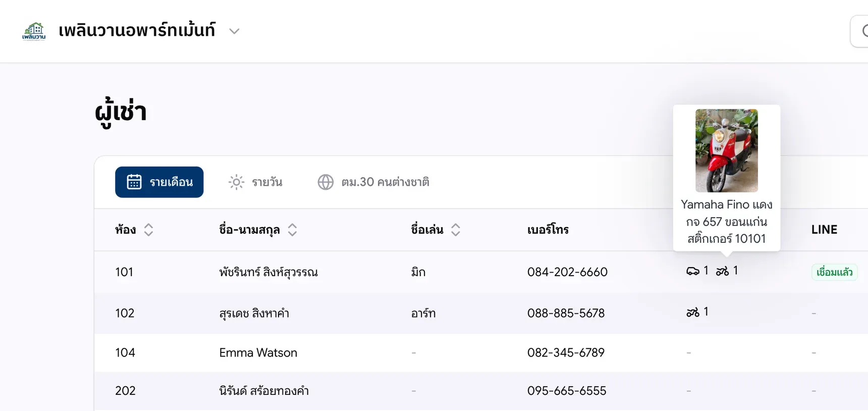
Task: Sort by ชื่อเล่น column arrows
Action: pyautogui.click(x=455, y=230)
